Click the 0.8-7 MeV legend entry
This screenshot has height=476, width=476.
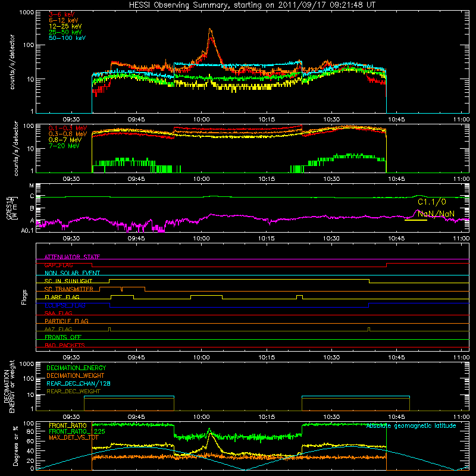coord(65,140)
